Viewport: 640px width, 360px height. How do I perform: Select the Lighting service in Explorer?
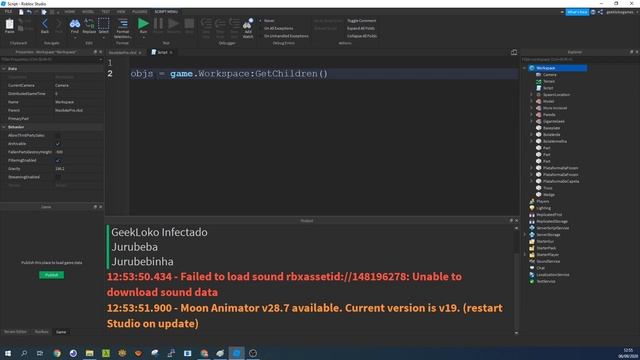coord(543,208)
